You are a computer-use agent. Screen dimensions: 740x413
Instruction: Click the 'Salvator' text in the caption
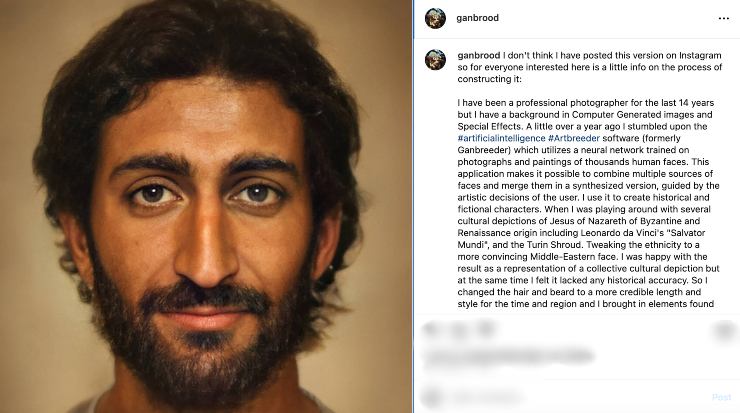(687, 233)
